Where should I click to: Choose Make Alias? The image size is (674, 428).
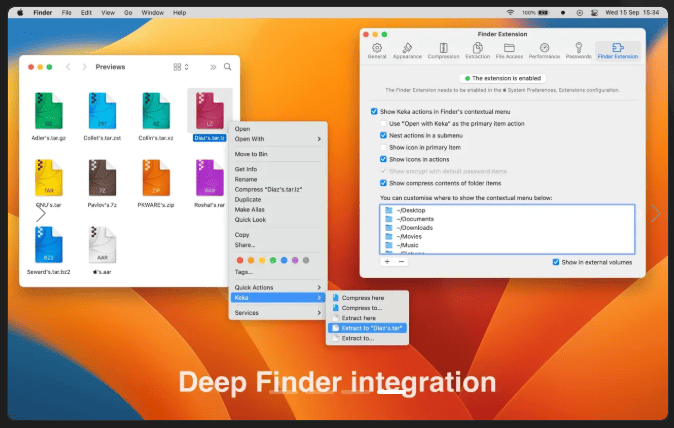[278, 209]
